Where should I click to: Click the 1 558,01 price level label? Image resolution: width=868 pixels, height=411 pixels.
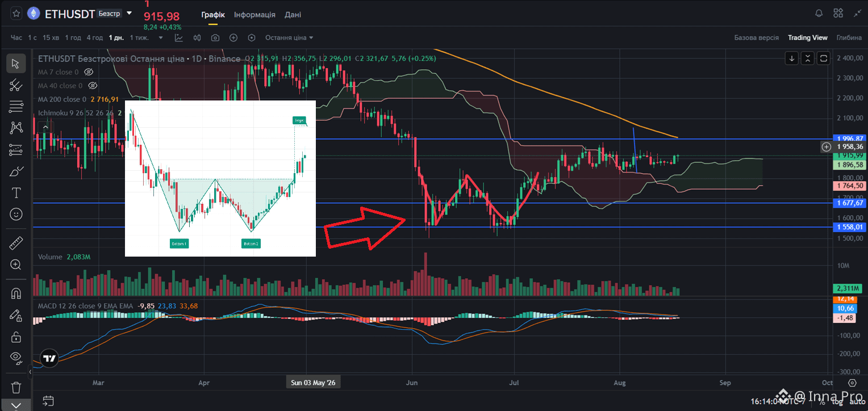pyautogui.click(x=850, y=227)
